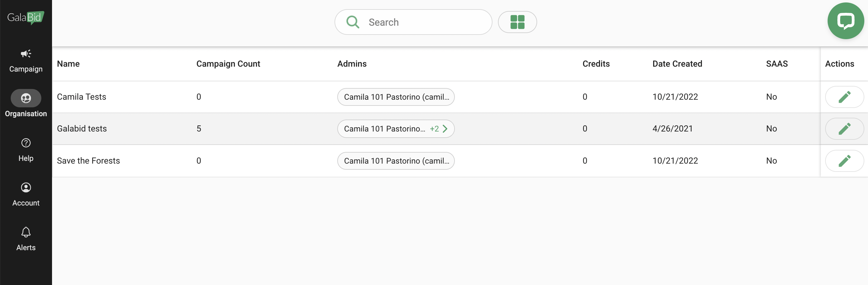Sort by Date Created column header
Image resolution: width=868 pixels, height=285 pixels.
click(x=677, y=64)
